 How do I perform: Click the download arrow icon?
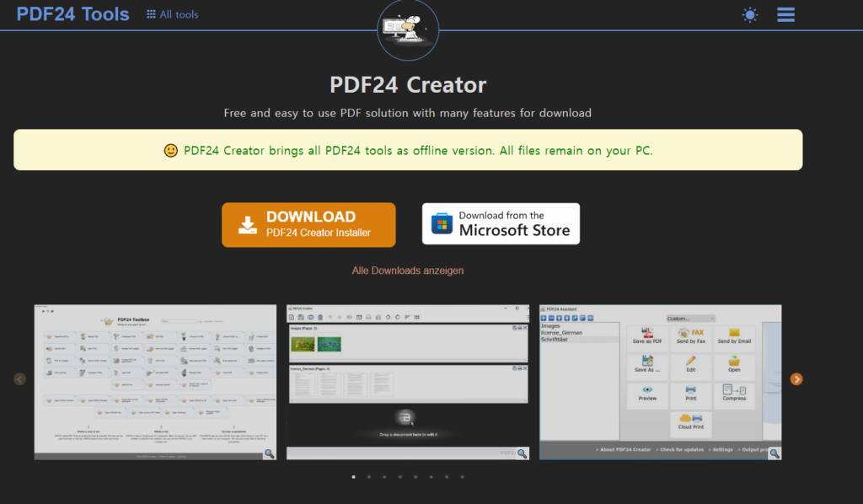pos(248,225)
